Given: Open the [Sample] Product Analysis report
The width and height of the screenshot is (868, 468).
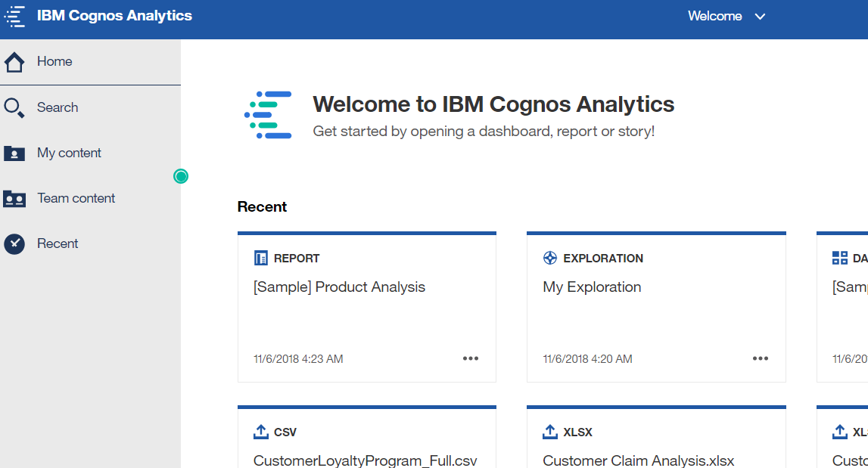Looking at the screenshot, I should pyautogui.click(x=339, y=287).
